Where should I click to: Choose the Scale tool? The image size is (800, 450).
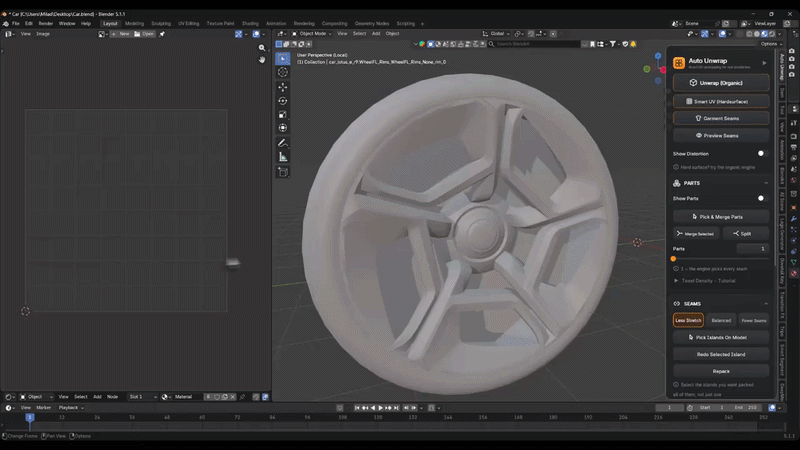coord(283,115)
